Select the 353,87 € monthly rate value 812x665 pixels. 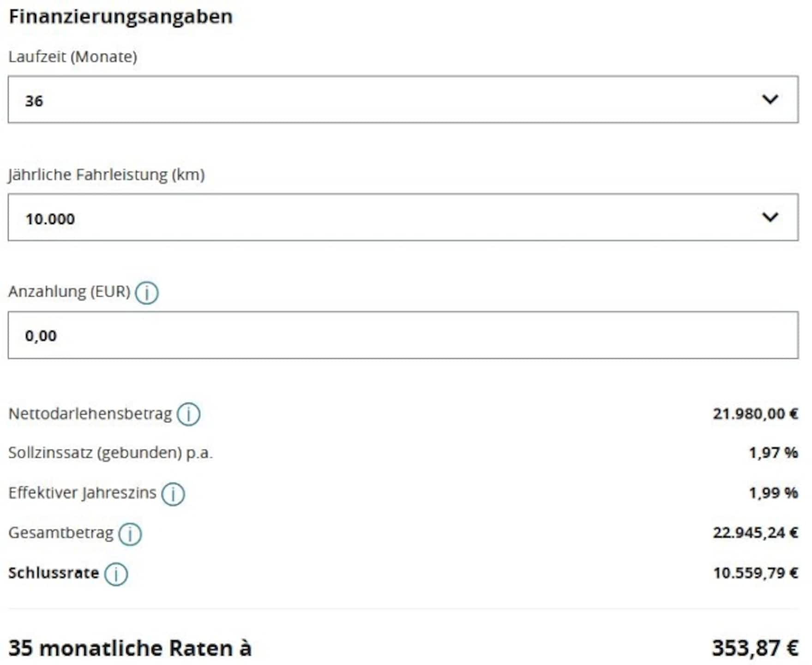coord(755,648)
